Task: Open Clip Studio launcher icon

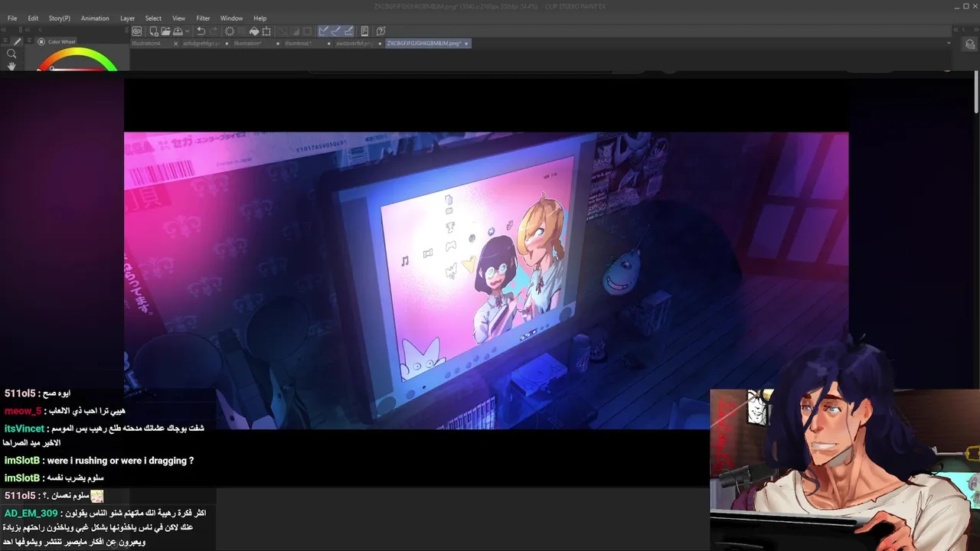Action: point(136,31)
